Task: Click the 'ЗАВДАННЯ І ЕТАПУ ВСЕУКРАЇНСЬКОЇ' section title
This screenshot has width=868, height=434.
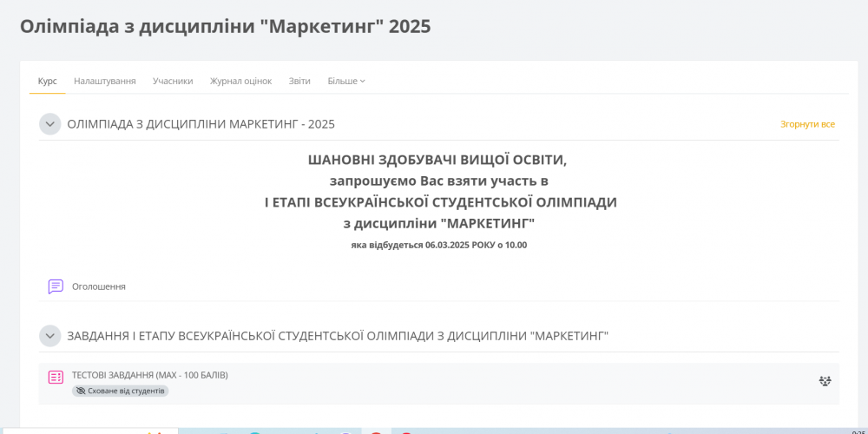Action: click(x=338, y=336)
